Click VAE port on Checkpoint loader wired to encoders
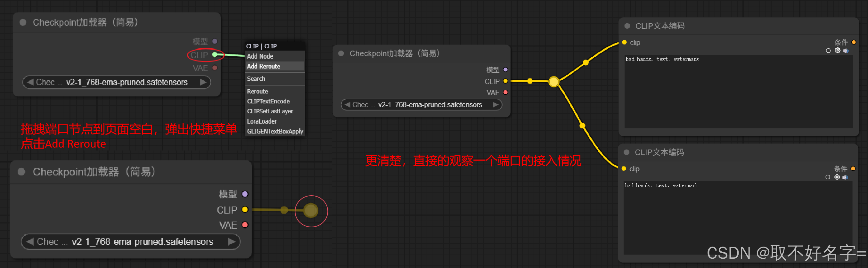This screenshot has height=268, width=868. point(505,92)
